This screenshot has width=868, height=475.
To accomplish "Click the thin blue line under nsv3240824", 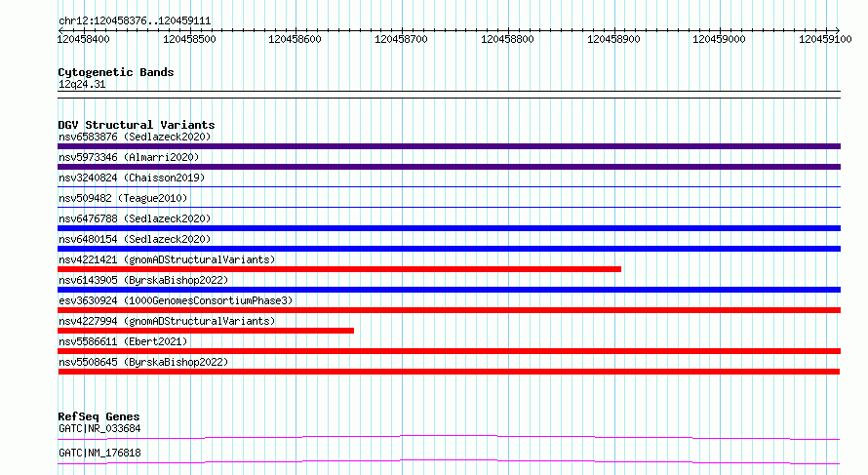I will point(449,186).
